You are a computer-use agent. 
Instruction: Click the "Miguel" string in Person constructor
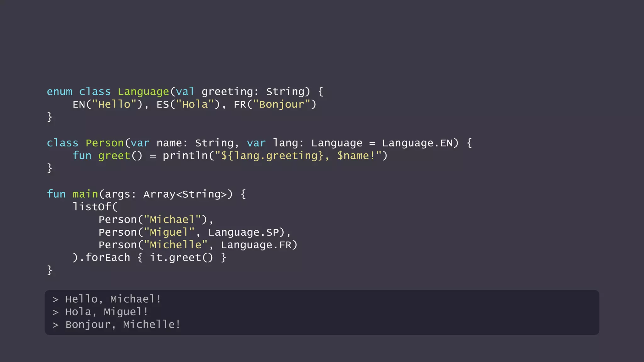169,232
